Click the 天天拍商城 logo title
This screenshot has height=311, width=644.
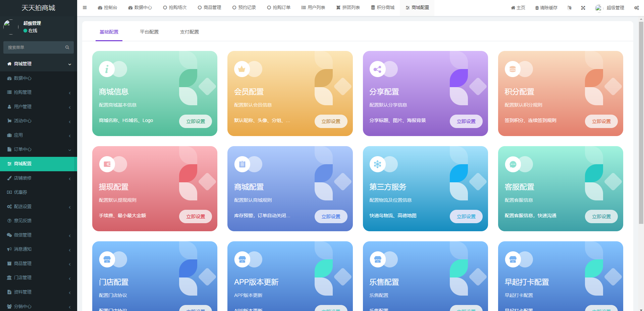pos(39,8)
